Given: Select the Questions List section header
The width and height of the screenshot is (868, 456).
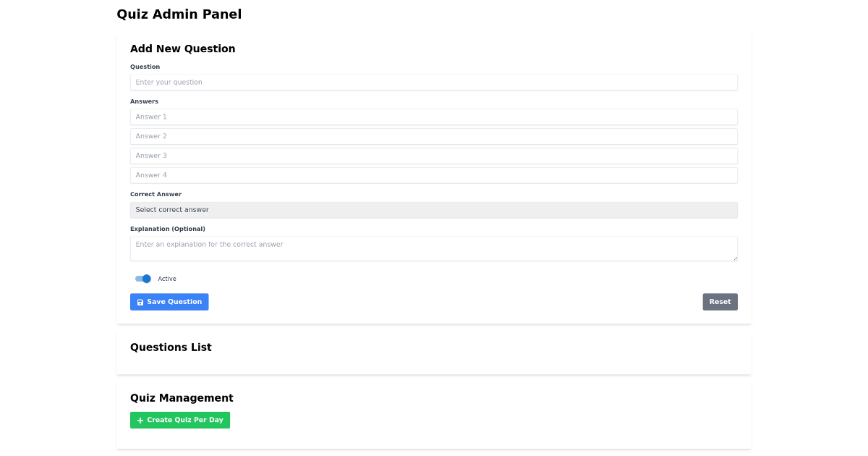Looking at the screenshot, I should point(171,347).
